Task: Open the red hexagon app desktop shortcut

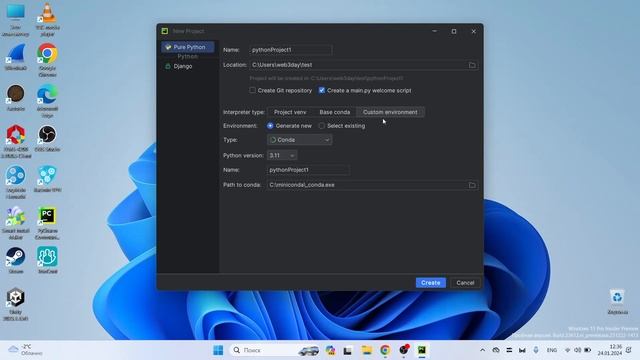Action: 16,141
